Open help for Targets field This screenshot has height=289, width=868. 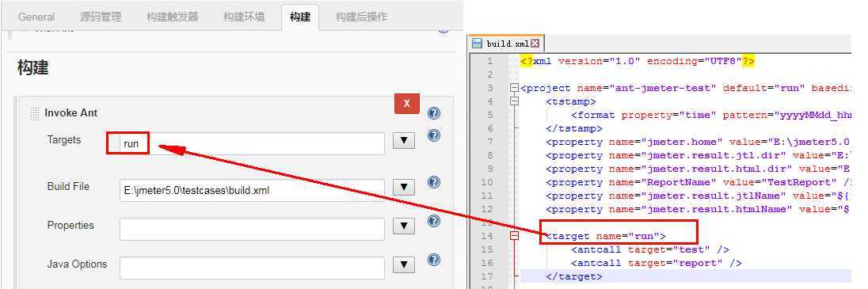(434, 135)
